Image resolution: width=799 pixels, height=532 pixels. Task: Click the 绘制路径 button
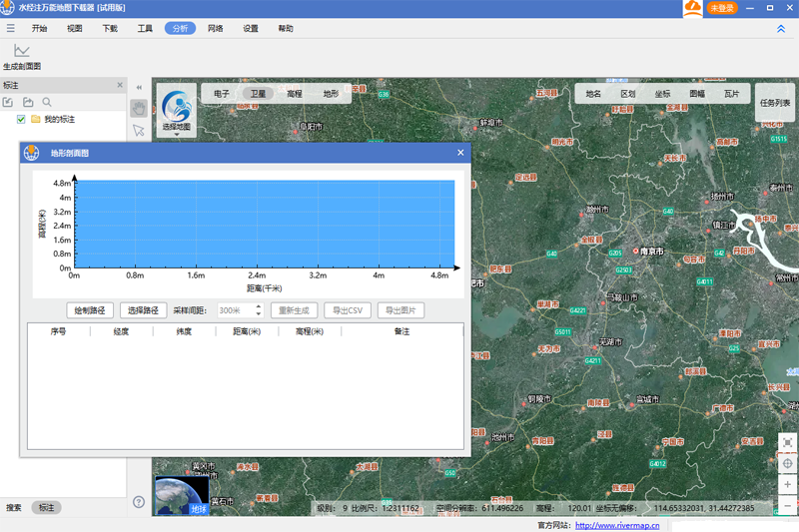tap(90, 310)
